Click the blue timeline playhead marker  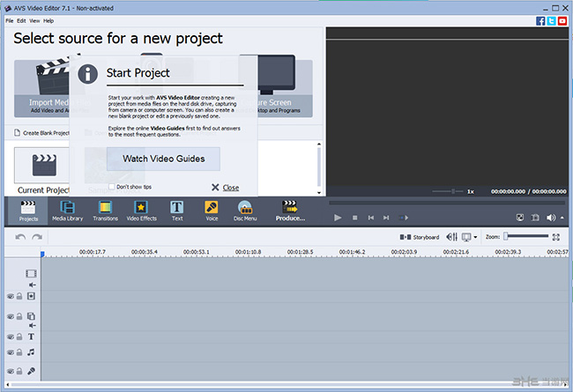(42, 254)
